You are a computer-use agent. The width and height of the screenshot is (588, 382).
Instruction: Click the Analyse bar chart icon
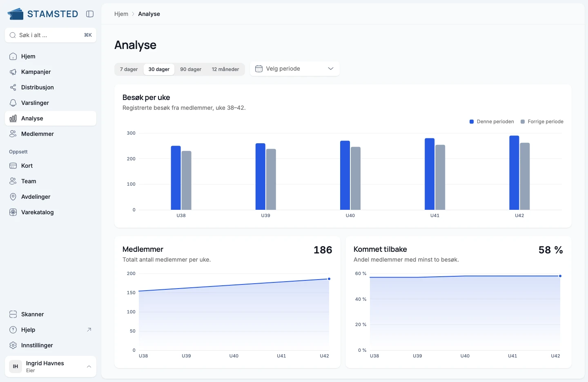(13, 118)
